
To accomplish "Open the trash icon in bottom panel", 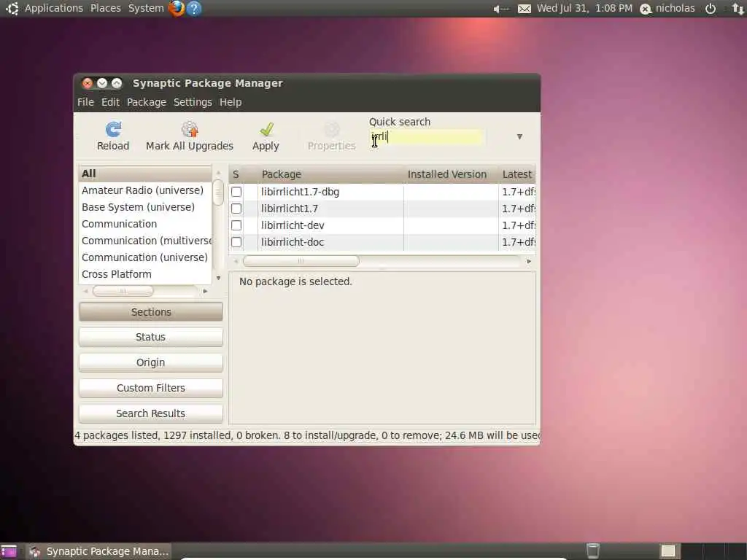I will 592,551.
